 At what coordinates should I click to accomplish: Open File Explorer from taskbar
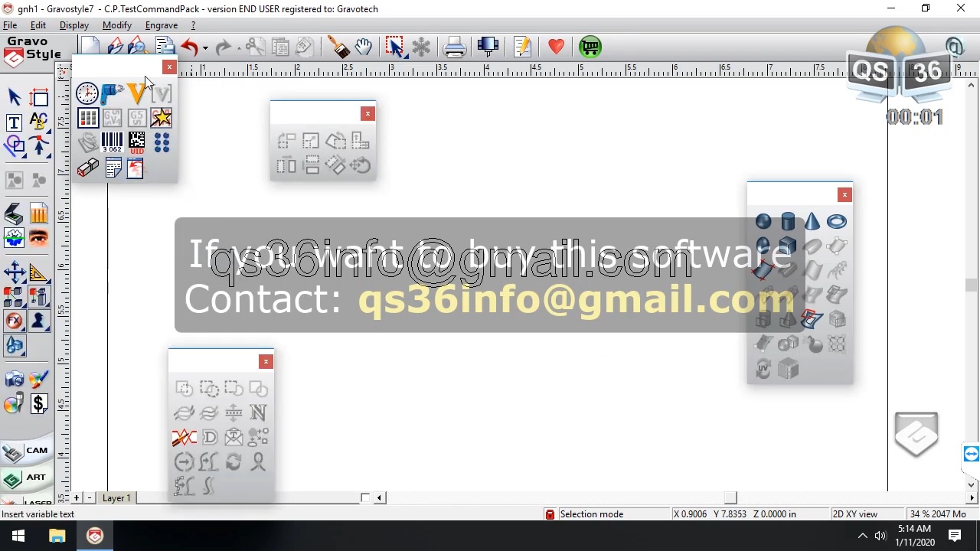point(57,536)
